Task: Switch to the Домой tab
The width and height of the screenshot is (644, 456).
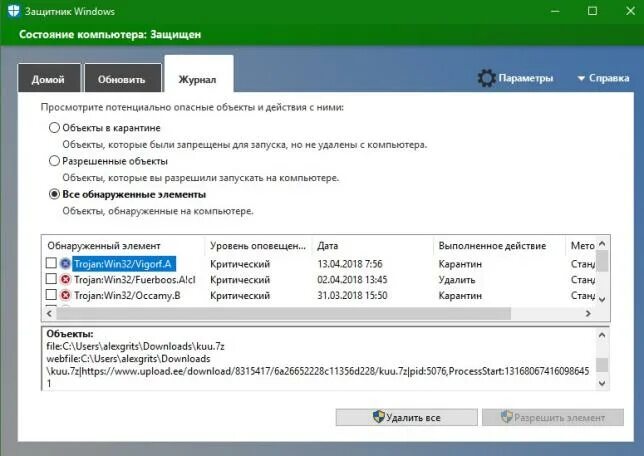Action: (49, 78)
